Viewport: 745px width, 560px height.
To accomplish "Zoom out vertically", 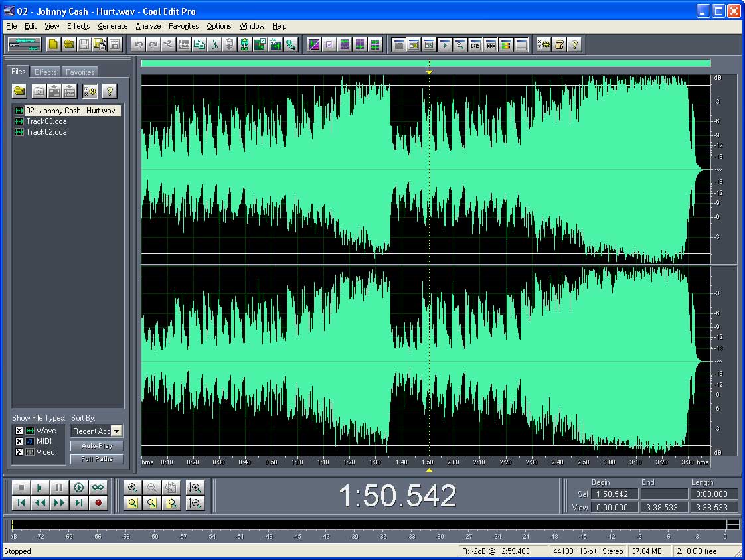I will [x=195, y=502].
